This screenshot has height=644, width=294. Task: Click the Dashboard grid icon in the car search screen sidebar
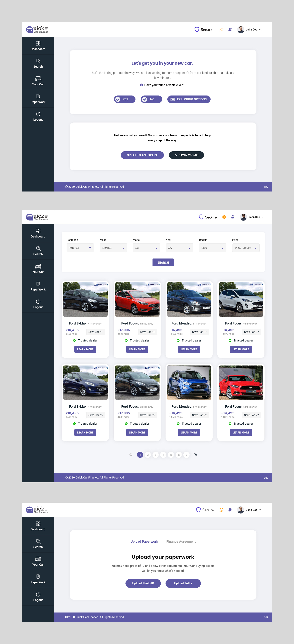click(x=38, y=231)
